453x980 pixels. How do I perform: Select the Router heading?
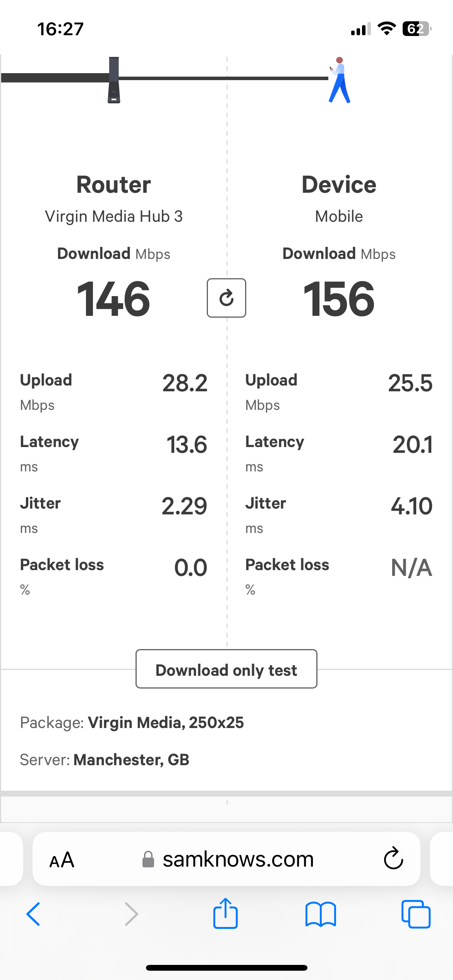(x=113, y=185)
